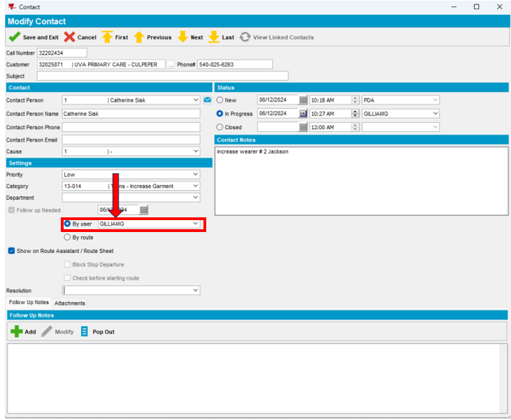Open the Category dropdown 13-014
Viewport: 511px width, 420px height.
(x=196, y=186)
